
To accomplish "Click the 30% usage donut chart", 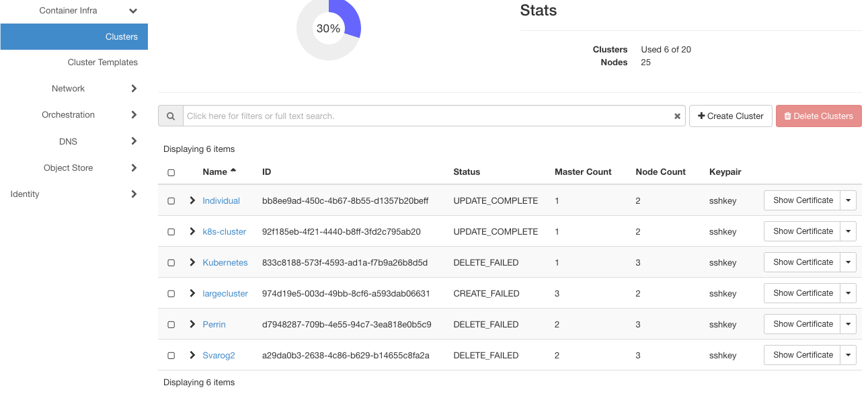I will (328, 29).
